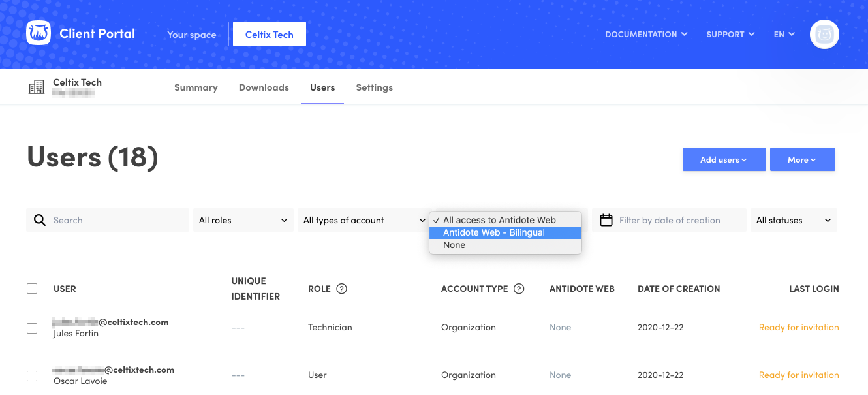Click Jules Fortin's Ready for invitation status
Image resolution: width=868 pixels, height=395 pixels.
coord(799,327)
